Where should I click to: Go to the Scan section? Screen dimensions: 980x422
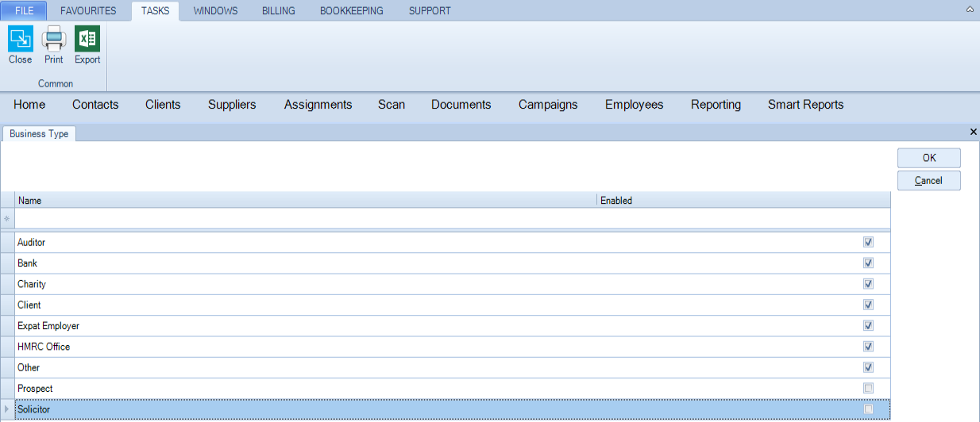pos(392,105)
